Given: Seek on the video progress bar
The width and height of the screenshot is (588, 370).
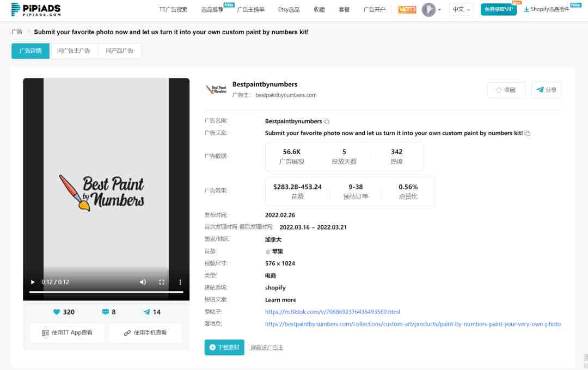Looking at the screenshot, I should pyautogui.click(x=106, y=292).
